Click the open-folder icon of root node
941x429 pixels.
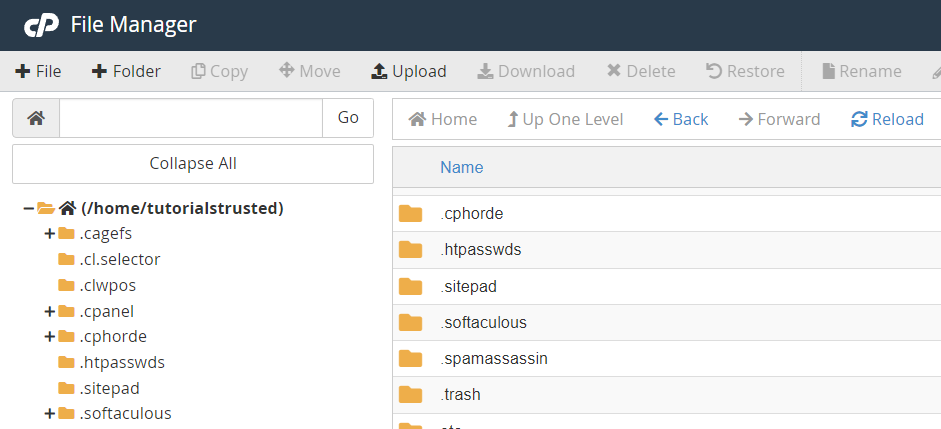pyautogui.click(x=46, y=208)
